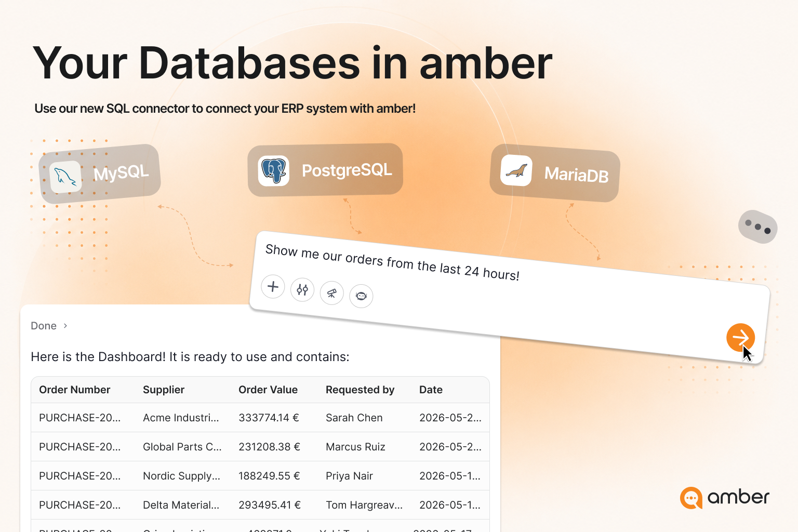Viewport: 798px width, 532px height.
Task: Click the "Your Databases in amber" headline
Action: (293, 63)
